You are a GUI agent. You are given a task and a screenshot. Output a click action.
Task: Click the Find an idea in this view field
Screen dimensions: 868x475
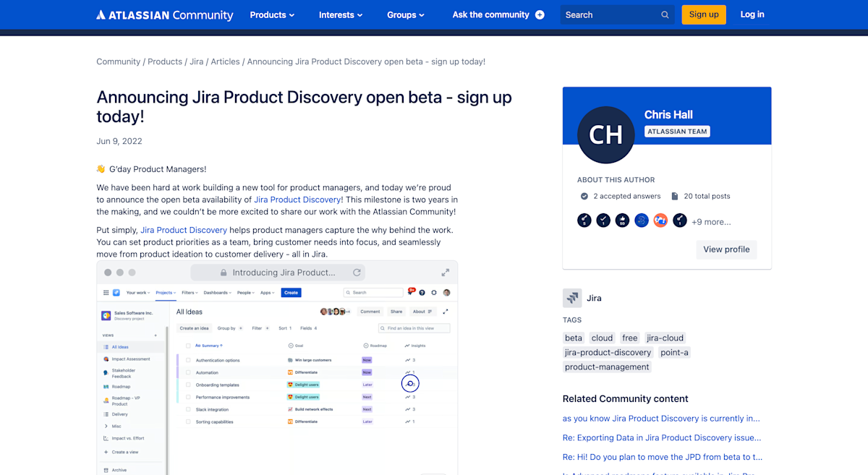tap(414, 328)
